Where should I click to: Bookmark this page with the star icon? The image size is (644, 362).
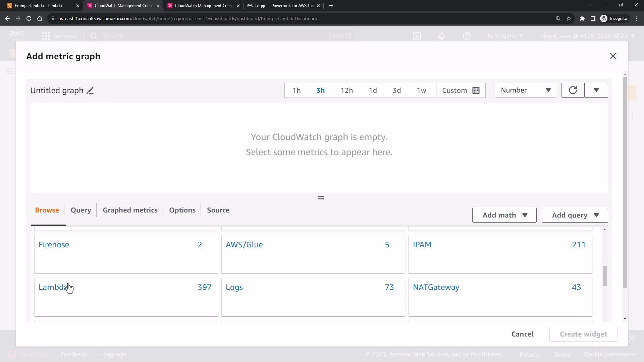[569, 18]
